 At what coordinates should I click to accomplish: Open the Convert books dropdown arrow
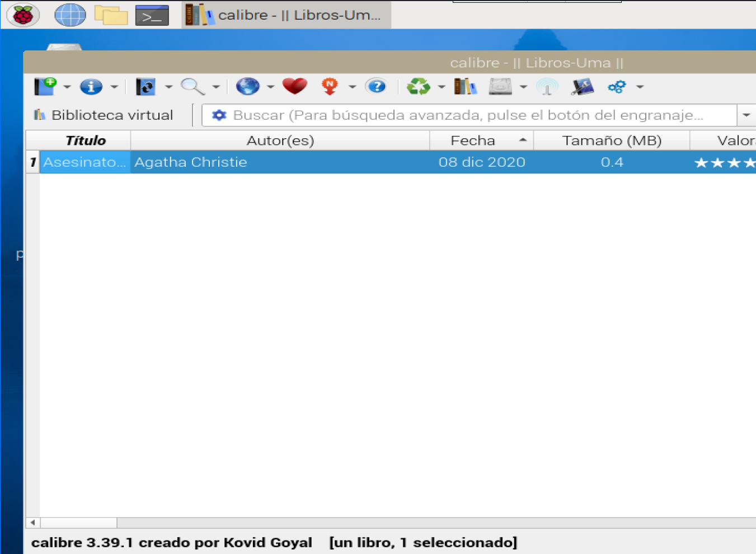(x=168, y=87)
